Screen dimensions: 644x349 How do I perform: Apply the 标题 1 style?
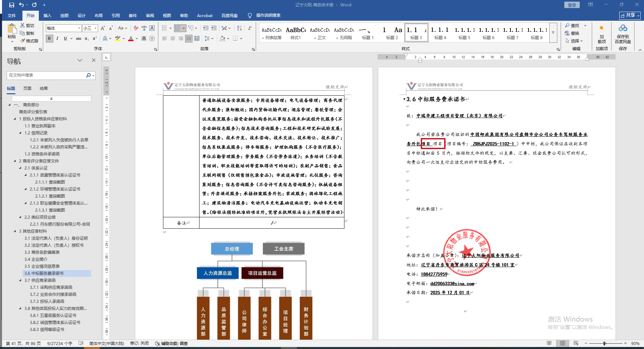pyautogui.click(x=368, y=32)
